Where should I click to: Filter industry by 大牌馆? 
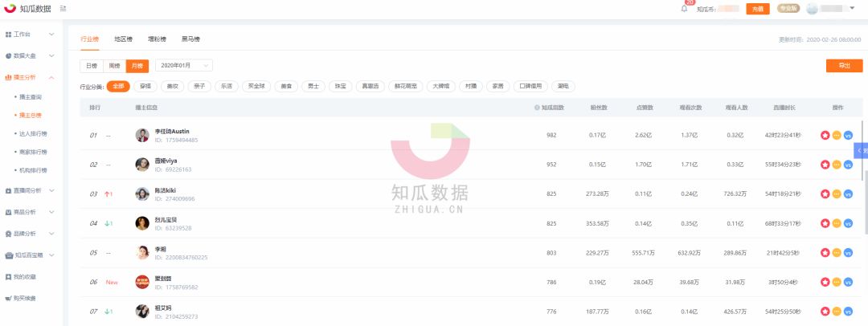441,87
